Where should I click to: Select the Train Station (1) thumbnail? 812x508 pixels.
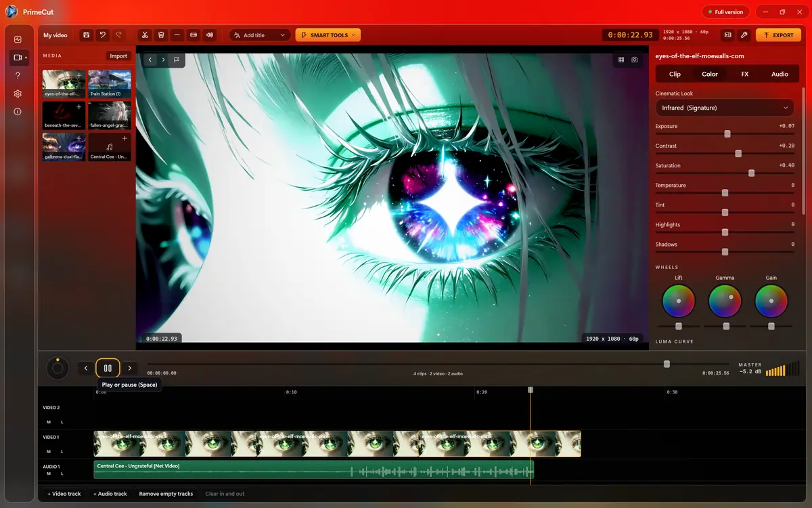click(x=110, y=84)
